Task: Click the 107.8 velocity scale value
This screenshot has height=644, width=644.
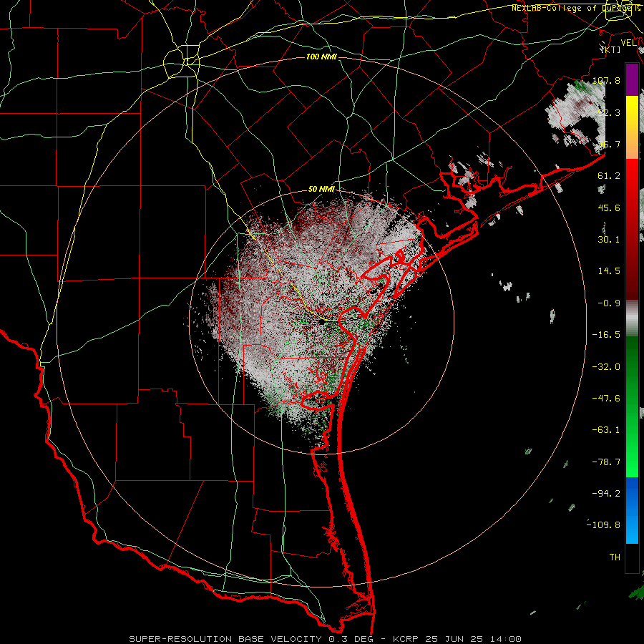Action: [x=606, y=80]
